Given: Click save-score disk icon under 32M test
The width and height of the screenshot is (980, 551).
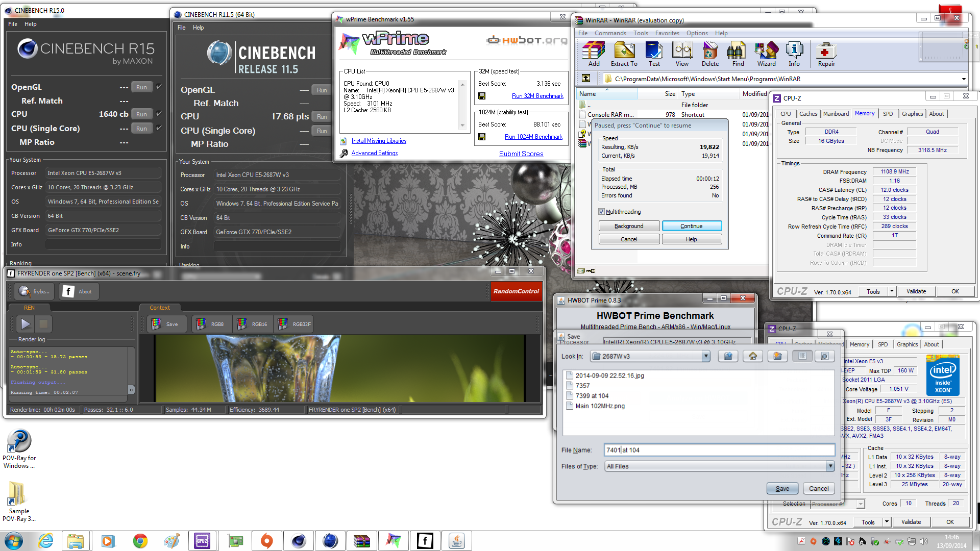Looking at the screenshot, I should click(x=481, y=96).
